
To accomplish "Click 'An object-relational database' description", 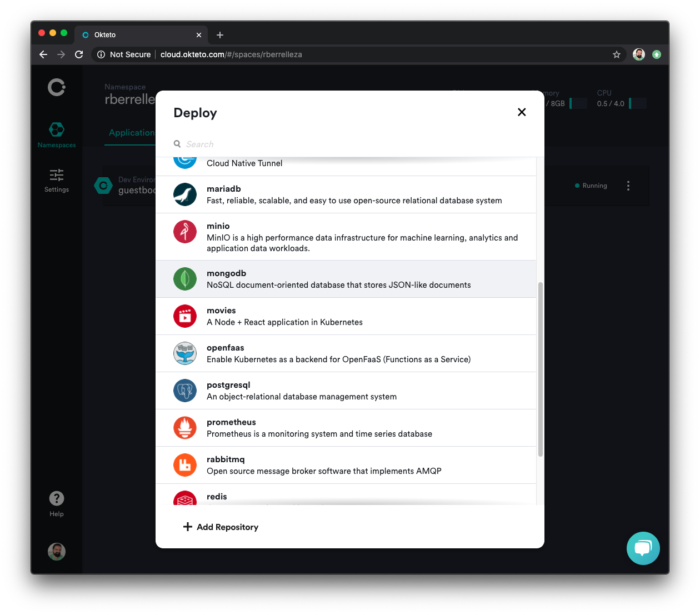I will (302, 397).
